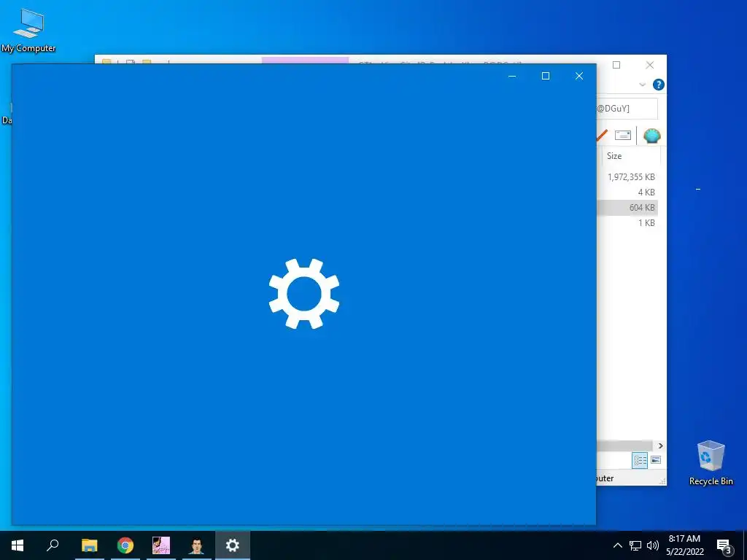
Task: Open the Recycle Bin desktop icon
Action: coord(711,463)
